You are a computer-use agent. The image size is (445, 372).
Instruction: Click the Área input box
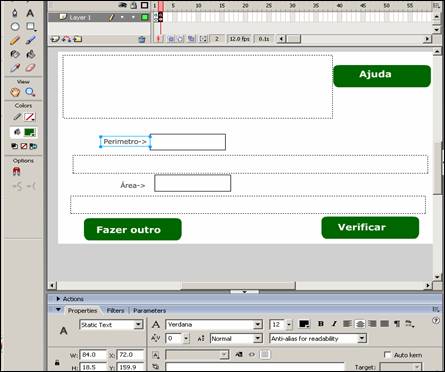pyautogui.click(x=193, y=183)
